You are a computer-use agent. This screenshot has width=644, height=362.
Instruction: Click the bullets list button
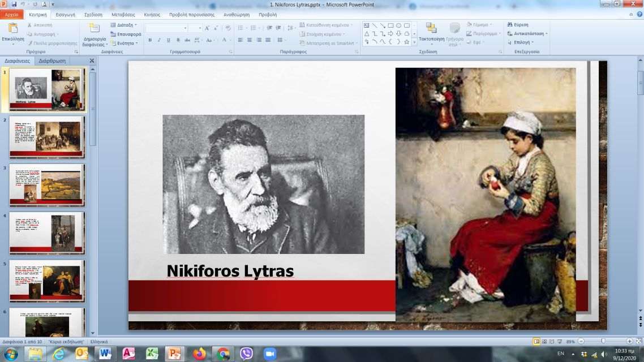coord(241,28)
